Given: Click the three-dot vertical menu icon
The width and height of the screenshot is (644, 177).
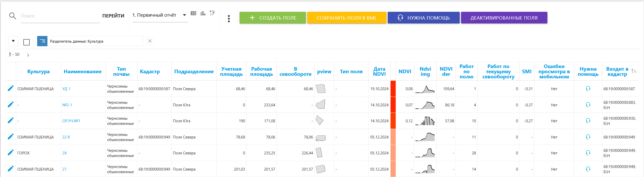Looking at the screenshot, I should [229, 18].
